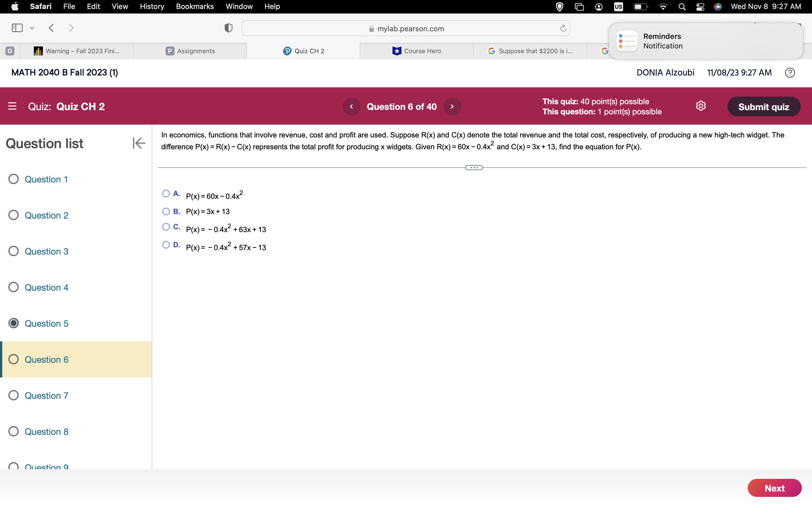Image resolution: width=812 pixels, height=507 pixels.
Task: Open the History menu
Action: click(x=152, y=6)
